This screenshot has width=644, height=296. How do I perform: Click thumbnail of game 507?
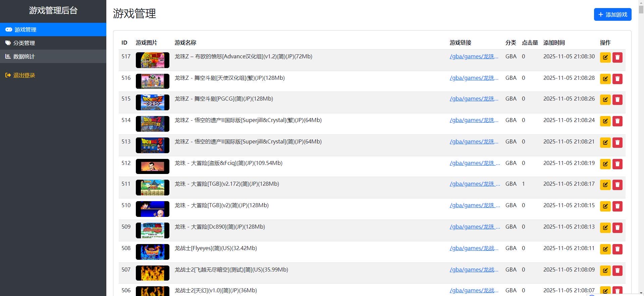click(x=152, y=273)
